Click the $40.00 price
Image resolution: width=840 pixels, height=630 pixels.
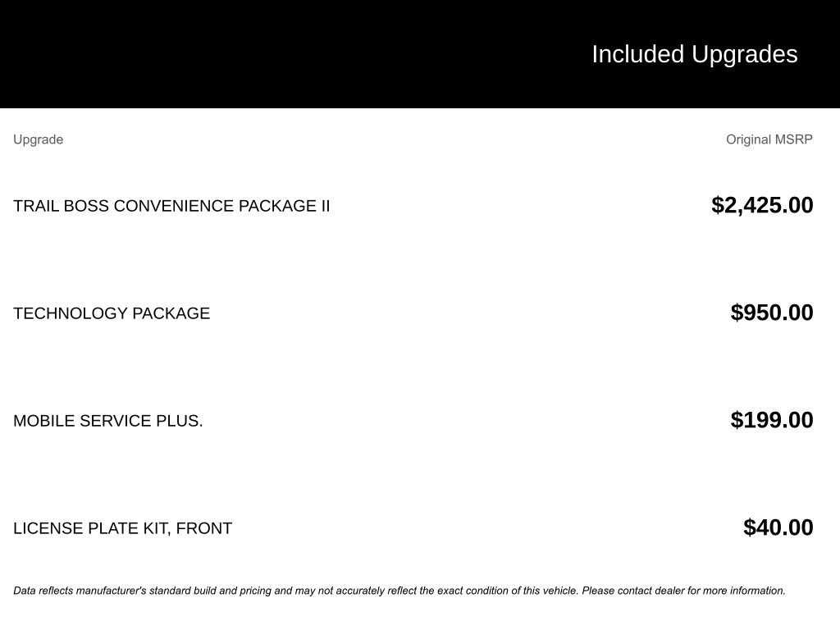pos(778,527)
